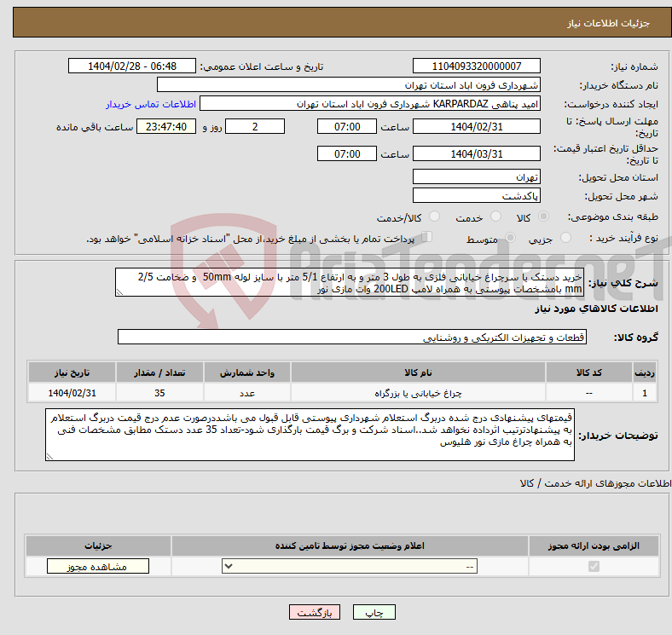The image size is (672, 635).
Task: Select the کالا radio button
Action: (543, 216)
